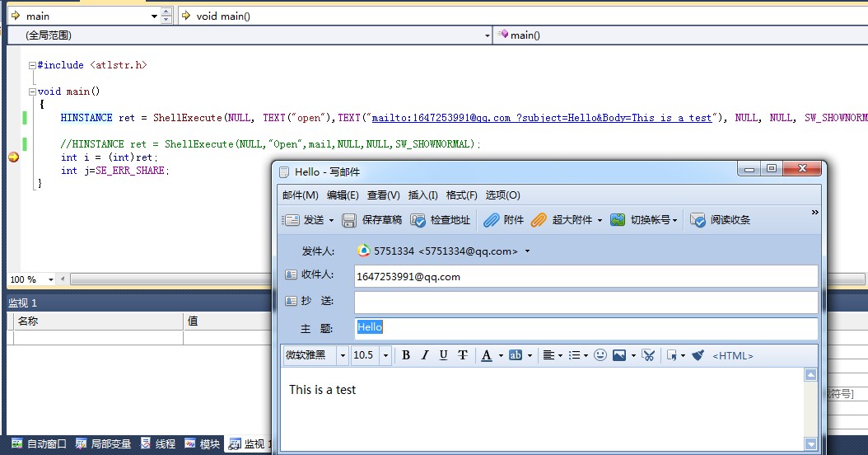Image resolution: width=868 pixels, height=455 pixels.
Task: Open the 插入(I) menu
Action: (x=423, y=195)
